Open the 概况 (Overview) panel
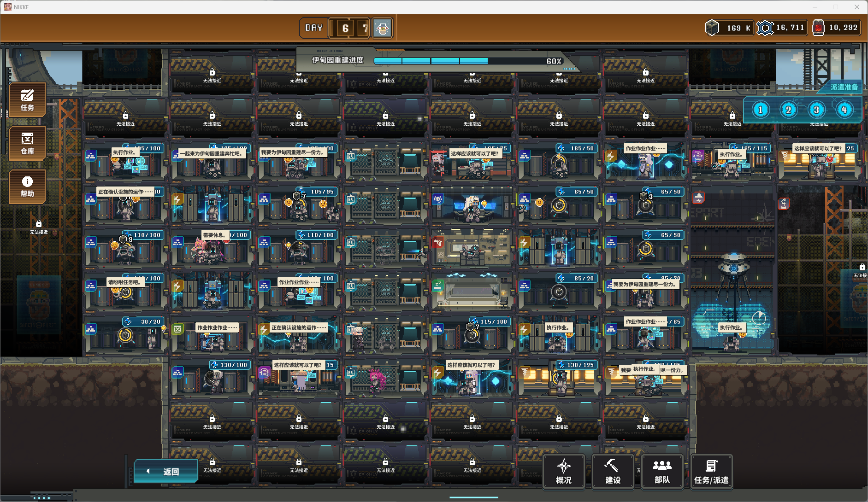 (x=563, y=472)
